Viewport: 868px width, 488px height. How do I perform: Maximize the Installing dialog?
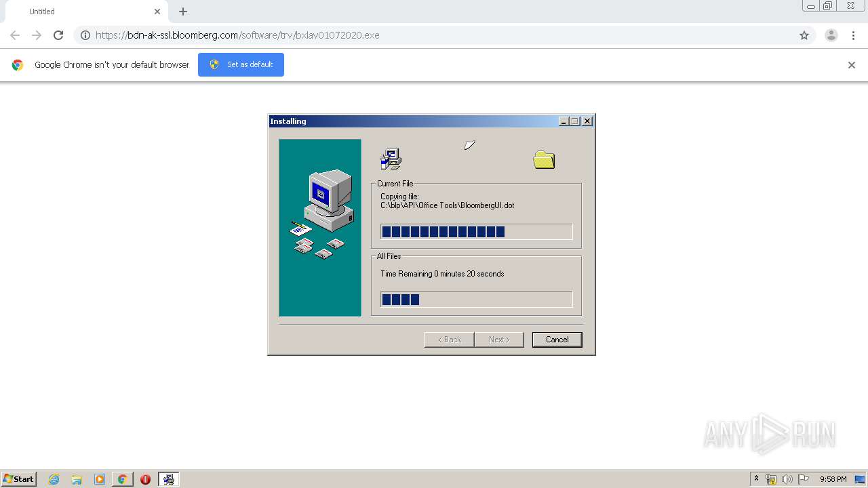point(575,121)
